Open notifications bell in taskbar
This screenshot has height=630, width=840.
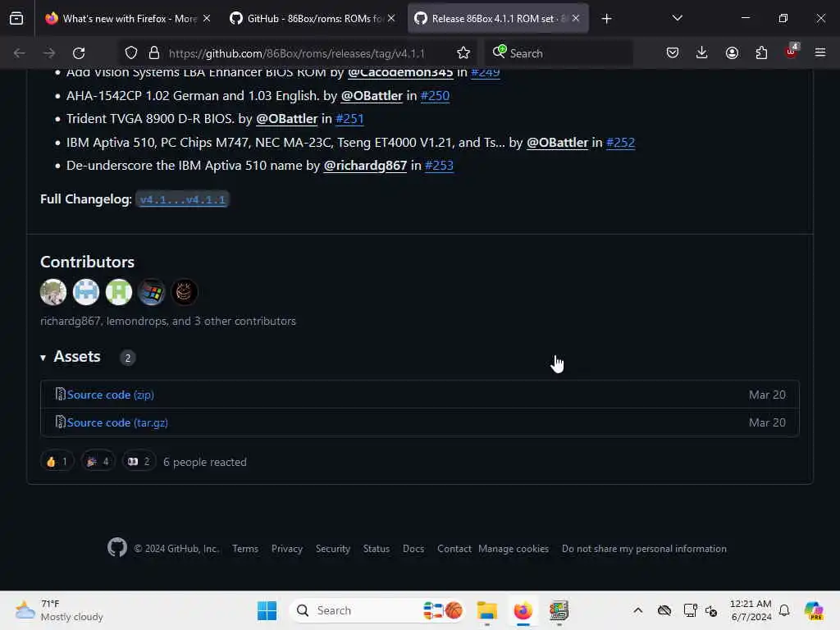point(784,610)
